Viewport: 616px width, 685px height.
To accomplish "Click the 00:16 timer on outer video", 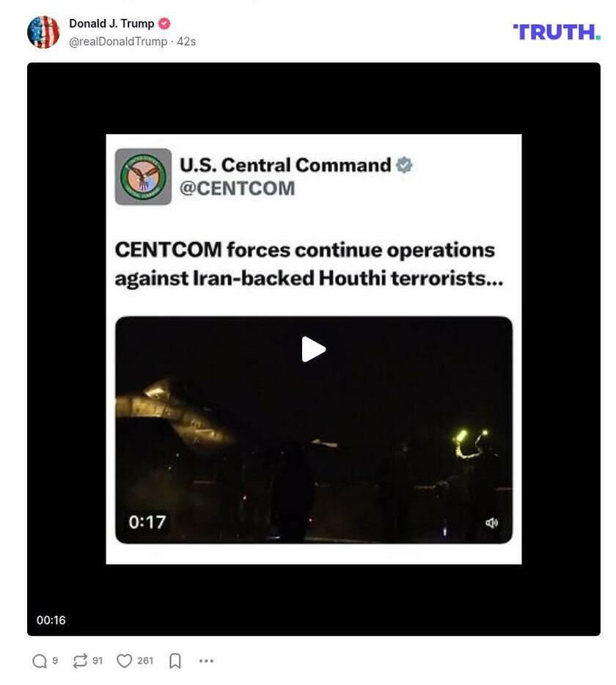I will coord(51,620).
